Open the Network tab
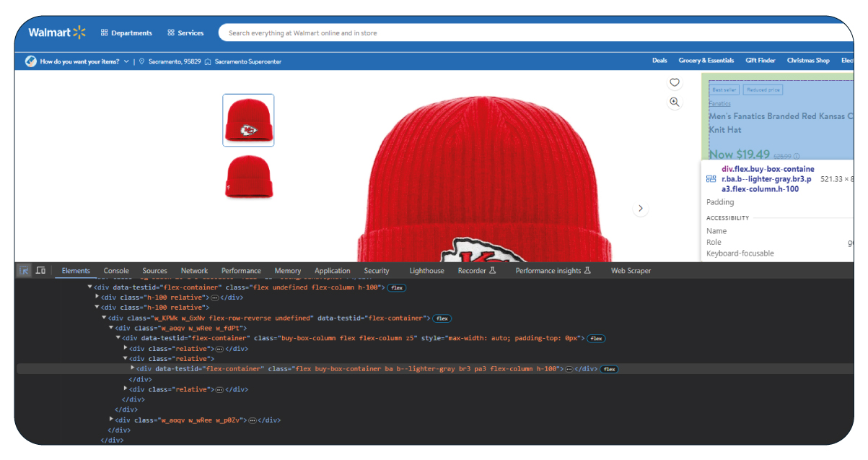868x460 pixels. point(194,271)
